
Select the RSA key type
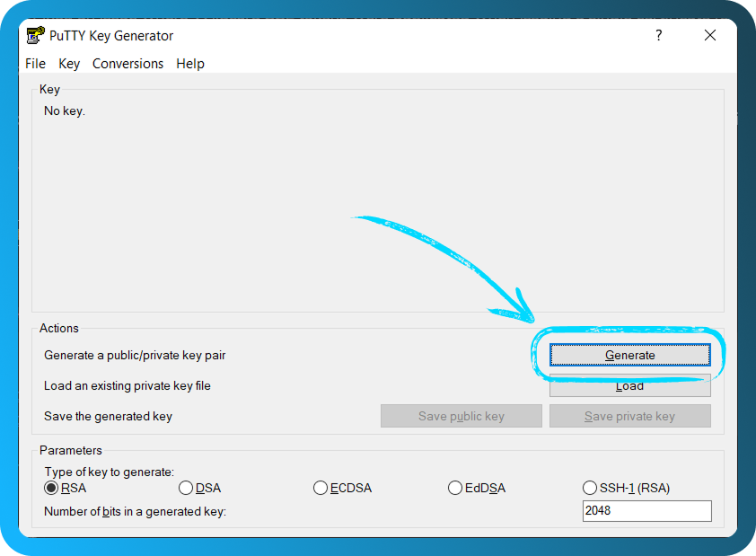coord(51,488)
